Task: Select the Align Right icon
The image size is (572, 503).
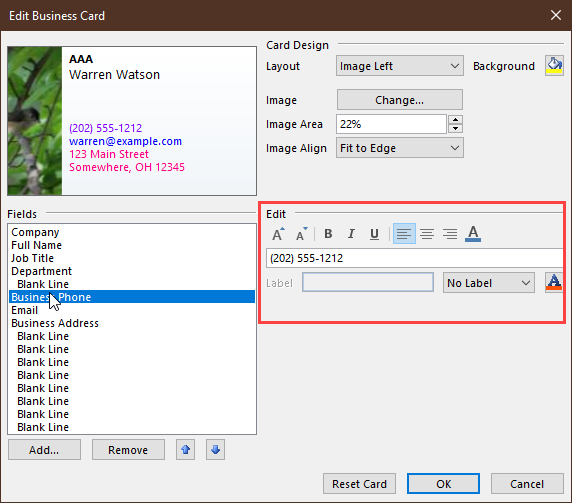Action: pos(450,234)
